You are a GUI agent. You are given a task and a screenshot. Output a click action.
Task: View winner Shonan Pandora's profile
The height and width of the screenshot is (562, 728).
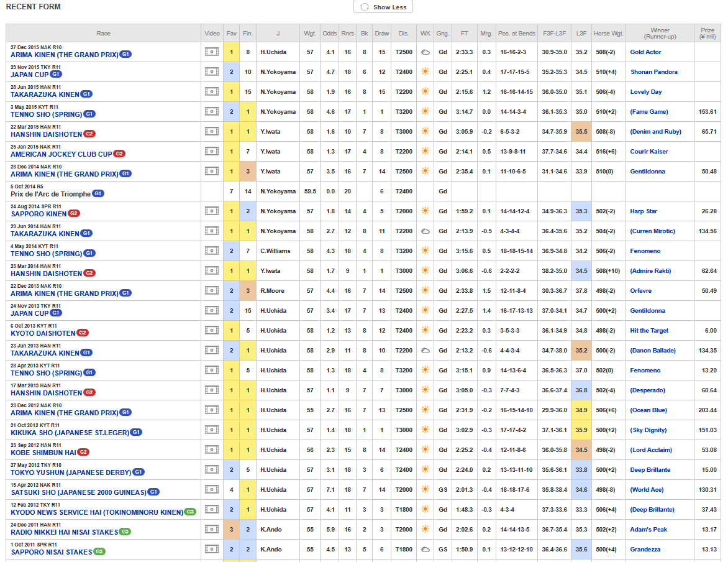[x=653, y=72]
